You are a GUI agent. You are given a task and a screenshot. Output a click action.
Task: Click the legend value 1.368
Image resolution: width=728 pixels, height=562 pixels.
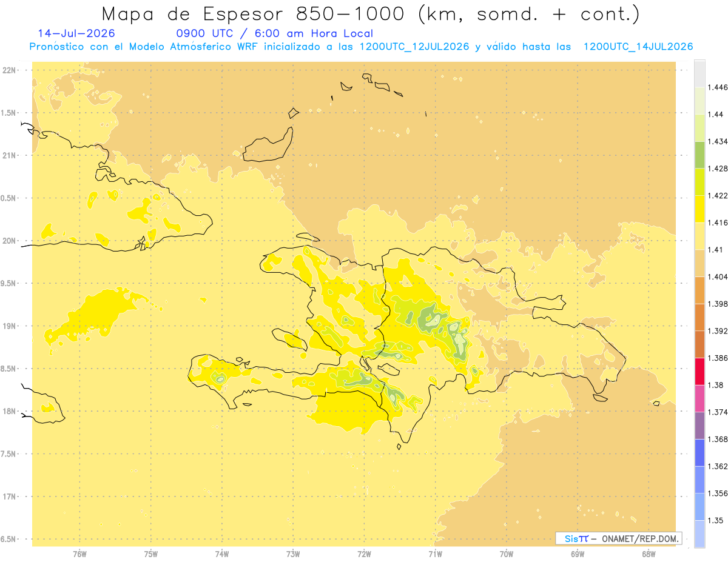719,439
